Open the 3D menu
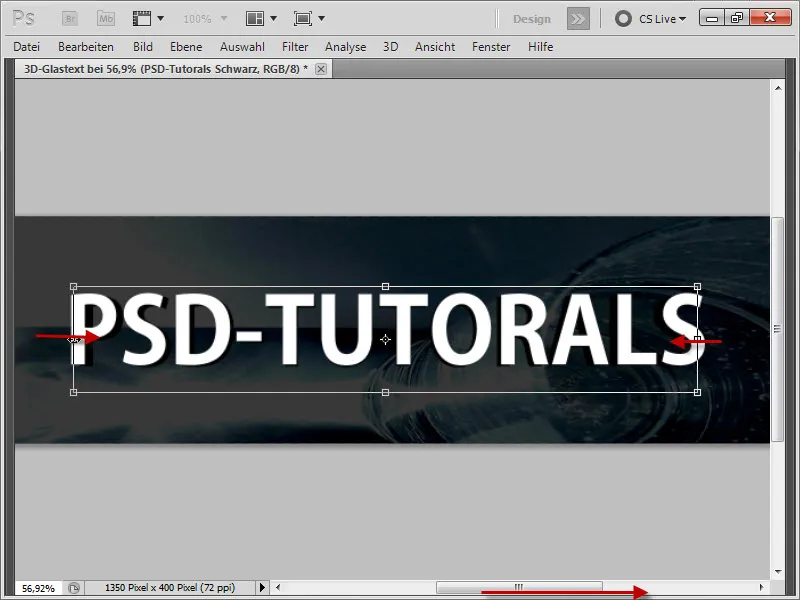The height and width of the screenshot is (600, 800). pyautogui.click(x=390, y=47)
